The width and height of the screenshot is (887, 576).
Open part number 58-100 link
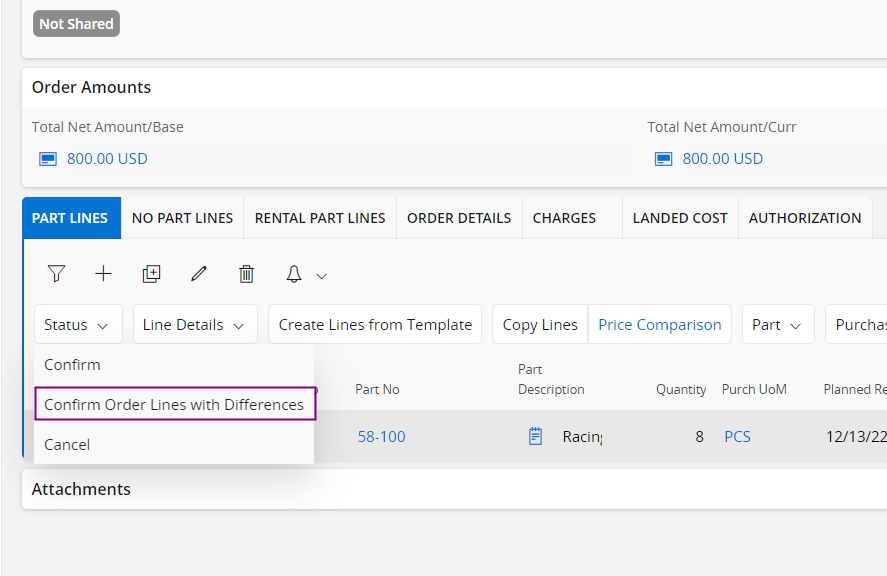381,436
